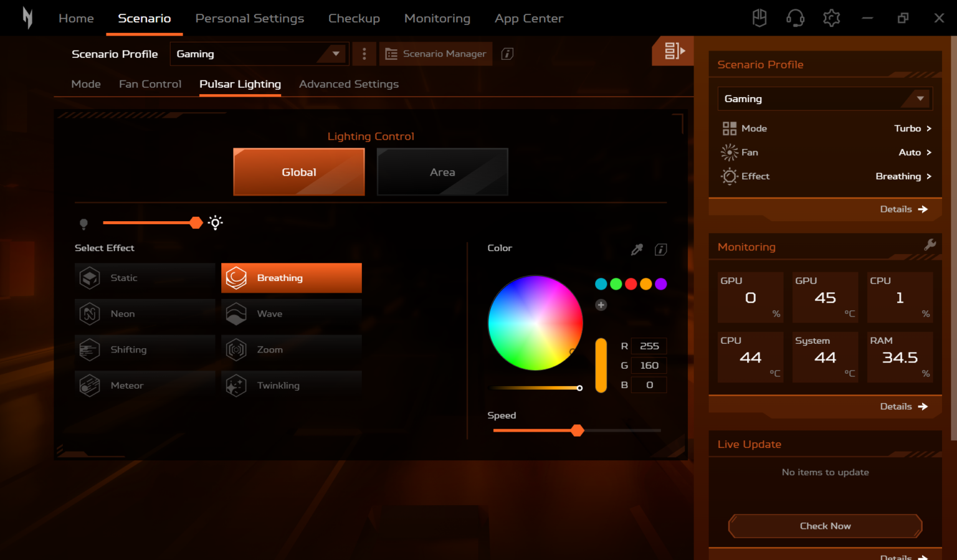Image resolution: width=957 pixels, height=560 pixels.
Task: Click the Scenario Profile info icon
Action: 507,54
